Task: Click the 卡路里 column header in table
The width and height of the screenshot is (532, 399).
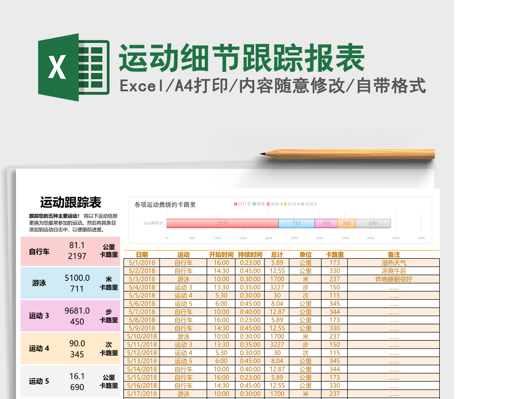Action: tap(335, 254)
